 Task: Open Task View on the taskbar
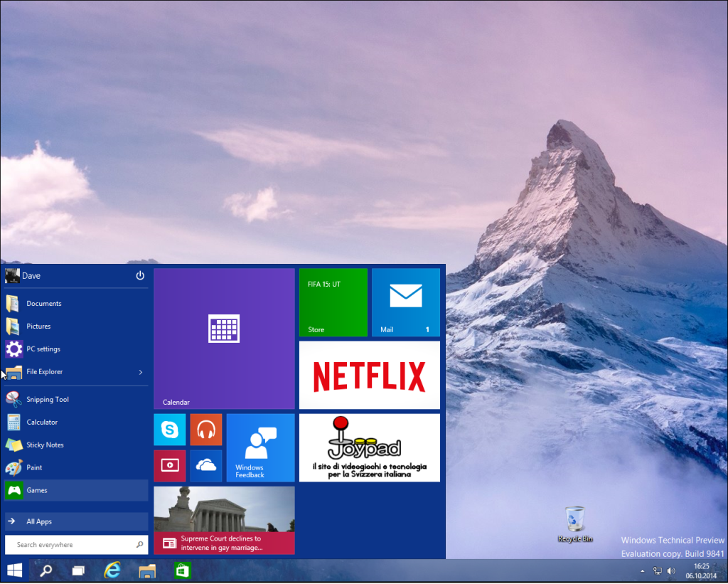[x=78, y=570]
